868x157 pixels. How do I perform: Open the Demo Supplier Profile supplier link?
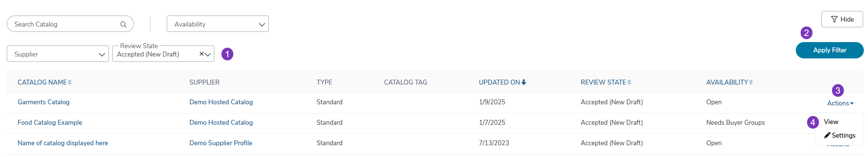pyautogui.click(x=221, y=143)
